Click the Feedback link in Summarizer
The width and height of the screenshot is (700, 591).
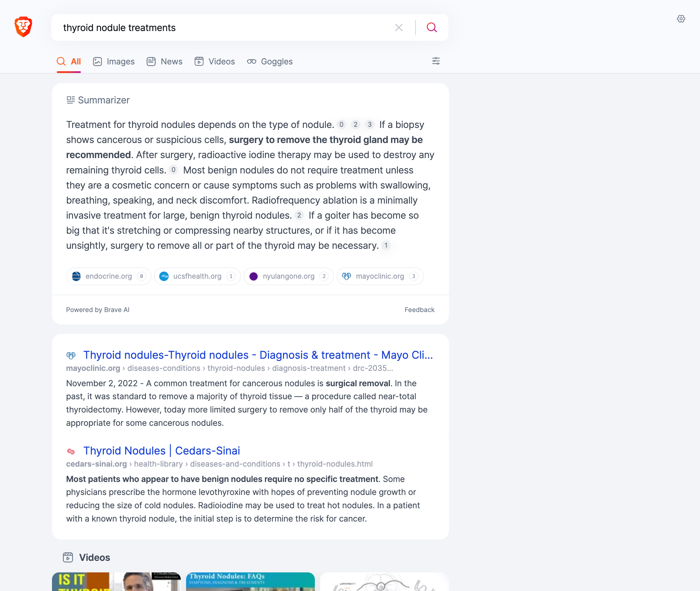point(419,310)
